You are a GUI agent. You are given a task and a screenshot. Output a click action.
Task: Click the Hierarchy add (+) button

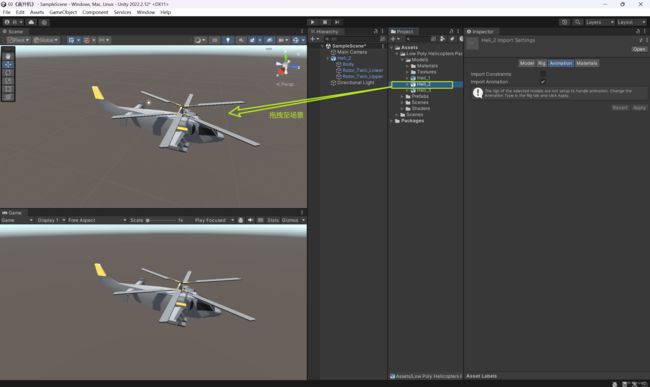[314, 39]
